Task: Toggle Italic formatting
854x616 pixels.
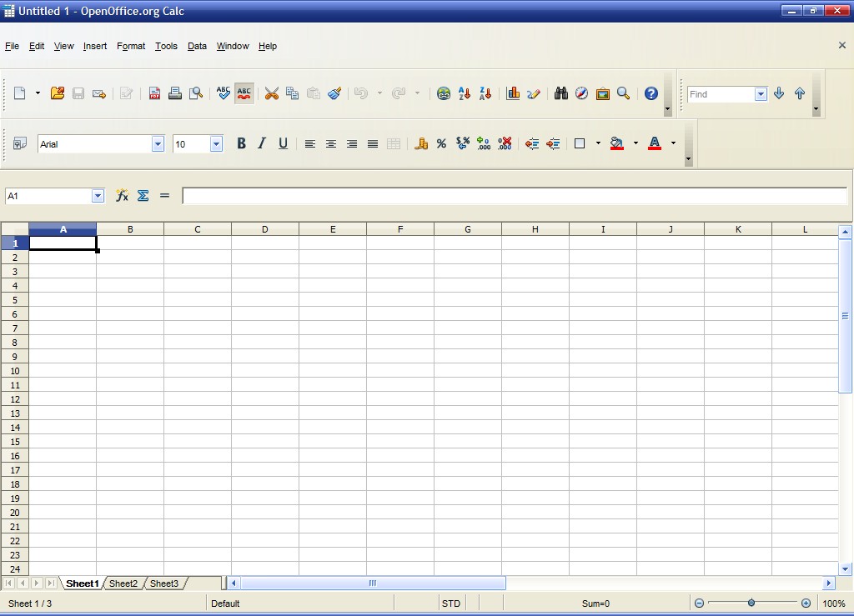Action: click(x=262, y=144)
